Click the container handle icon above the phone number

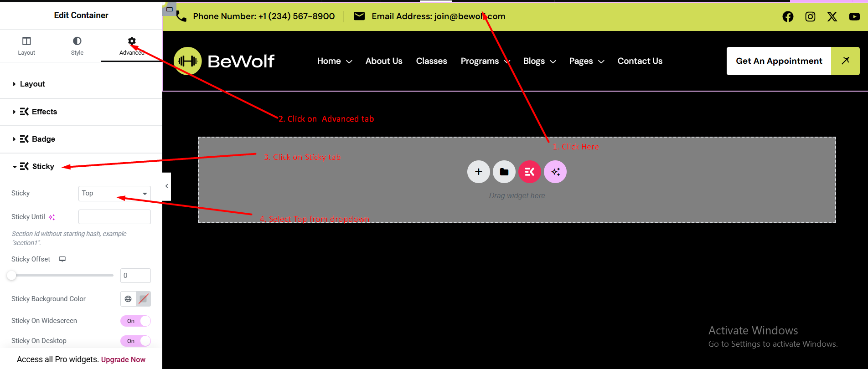[170, 9]
